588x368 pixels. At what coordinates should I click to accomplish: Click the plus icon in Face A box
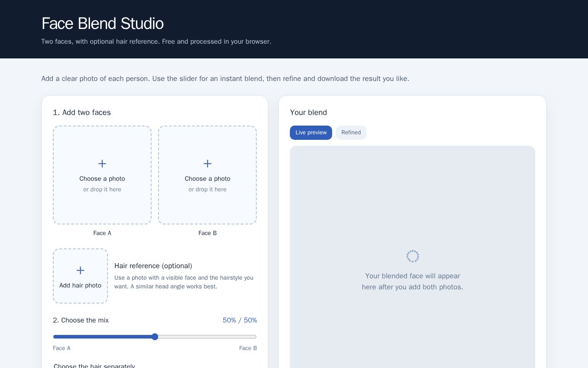point(102,164)
